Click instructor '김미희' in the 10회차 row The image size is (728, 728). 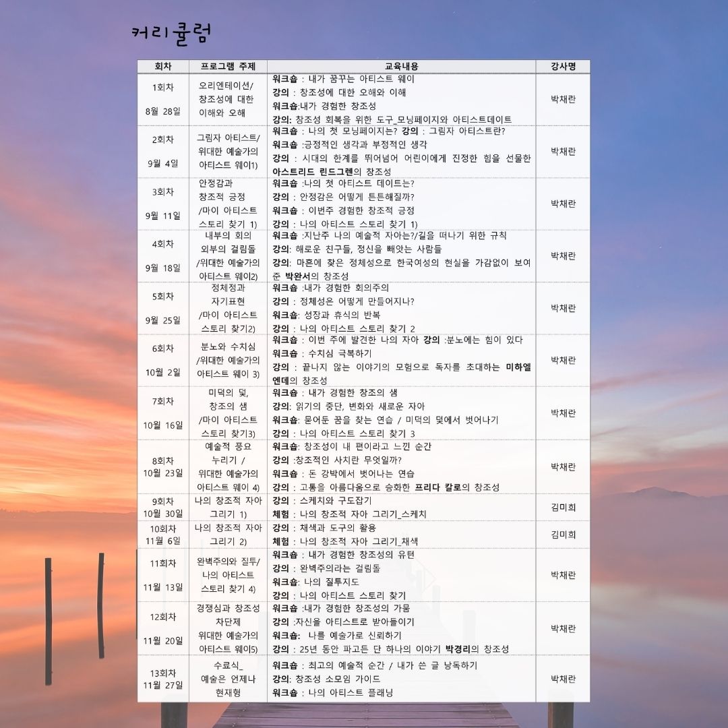tap(563, 535)
